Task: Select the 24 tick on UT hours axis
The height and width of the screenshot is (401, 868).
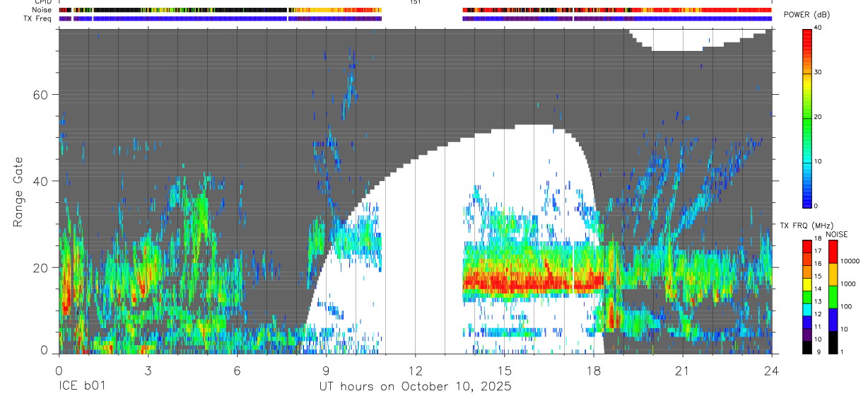Action: 771,370
